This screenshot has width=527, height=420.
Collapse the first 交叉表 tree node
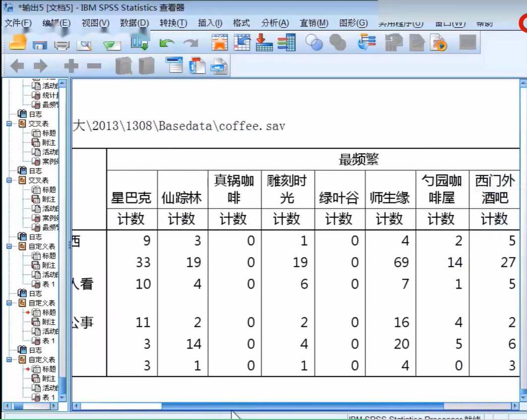[9, 124]
